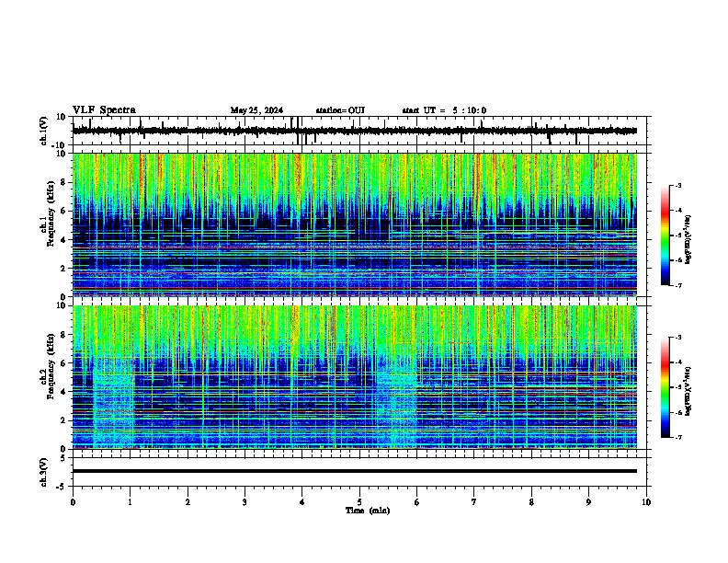Click the "Time (min)" axis title

pos(368,511)
